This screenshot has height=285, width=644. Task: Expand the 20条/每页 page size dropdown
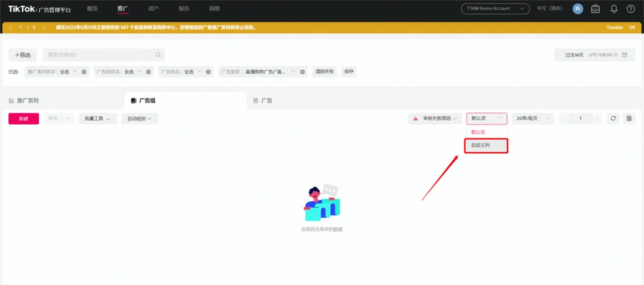pyautogui.click(x=532, y=118)
